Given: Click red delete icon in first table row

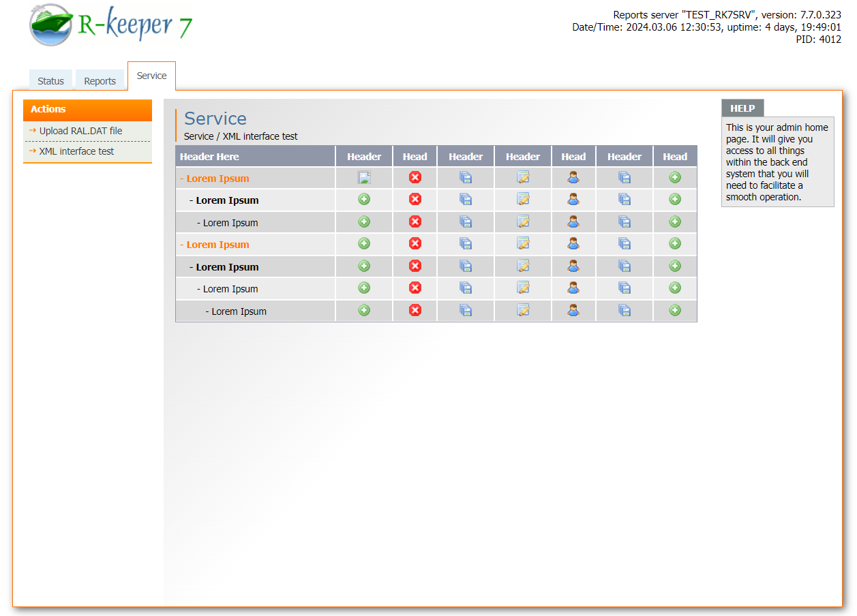Looking at the screenshot, I should 415,178.
